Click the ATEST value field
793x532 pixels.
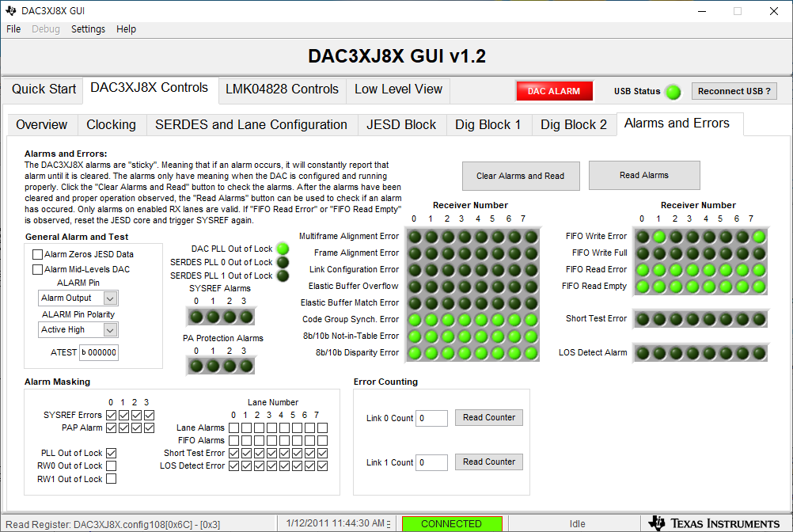pos(99,352)
